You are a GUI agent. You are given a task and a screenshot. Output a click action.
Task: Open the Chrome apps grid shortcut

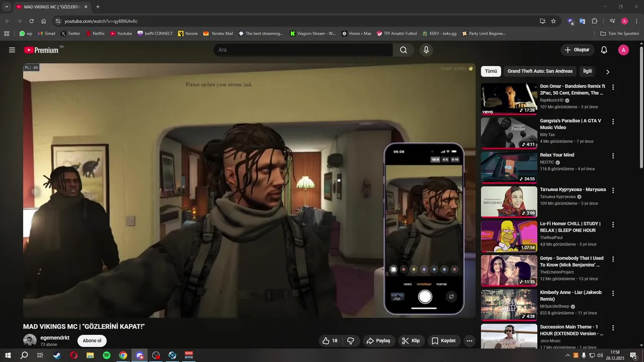coord(7,34)
